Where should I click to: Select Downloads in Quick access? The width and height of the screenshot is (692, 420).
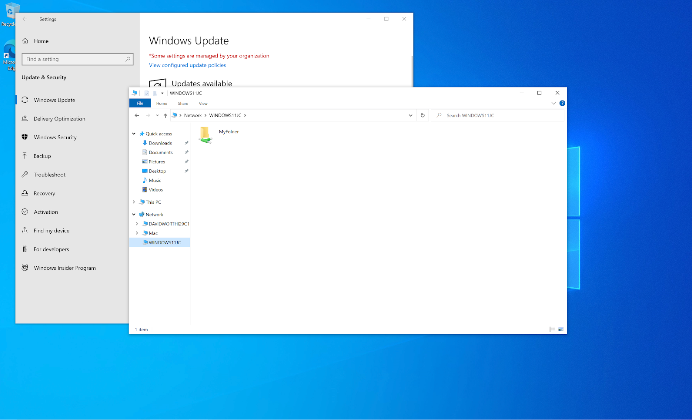click(x=160, y=143)
